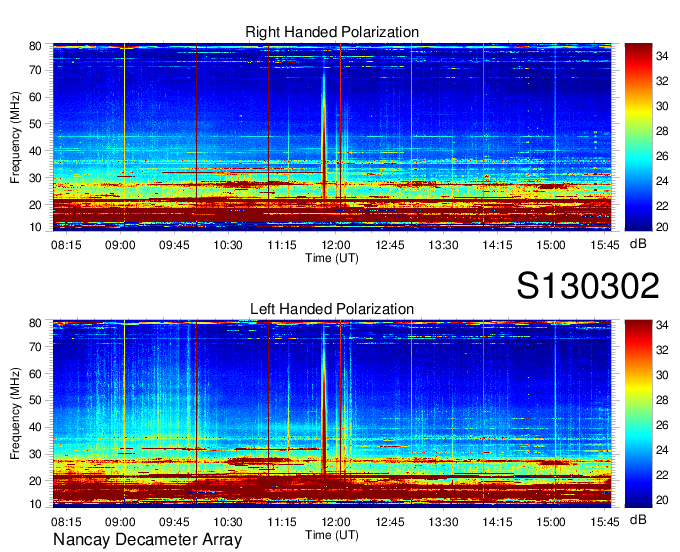Click the '32' value on left-handed colorbar
Viewport: 680px width, 552px height.
[x=662, y=350]
